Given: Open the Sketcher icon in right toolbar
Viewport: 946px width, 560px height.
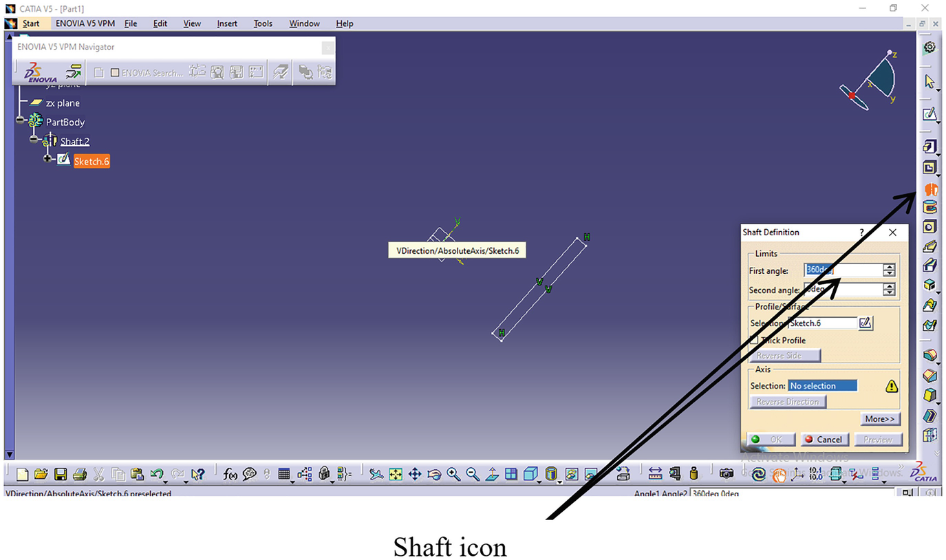Looking at the screenshot, I should 929,114.
